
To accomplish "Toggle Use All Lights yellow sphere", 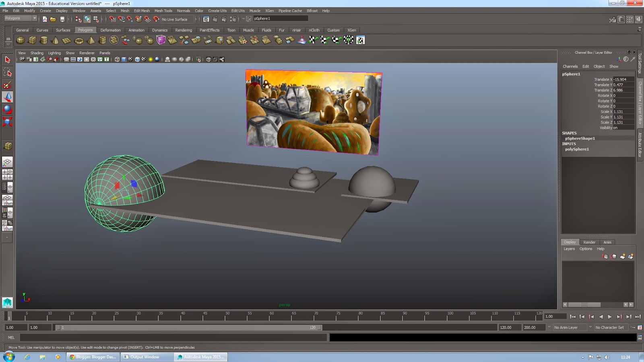I will click(151, 60).
